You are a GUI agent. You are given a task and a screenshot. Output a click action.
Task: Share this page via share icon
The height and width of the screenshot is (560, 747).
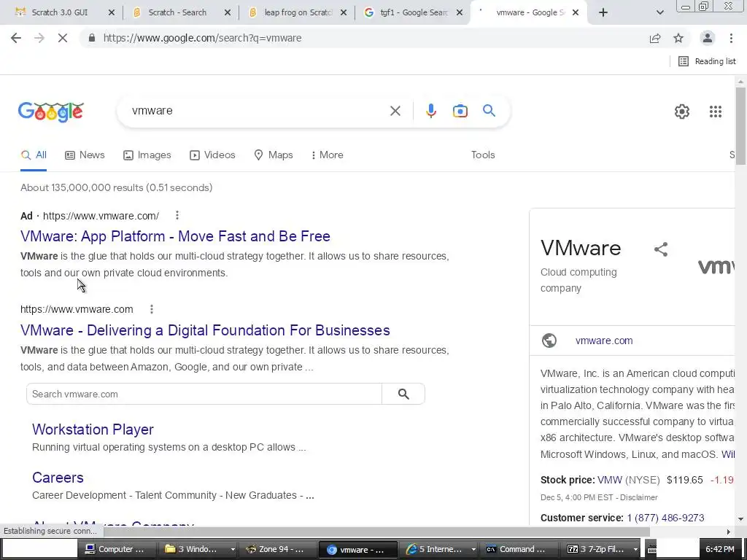point(655,38)
